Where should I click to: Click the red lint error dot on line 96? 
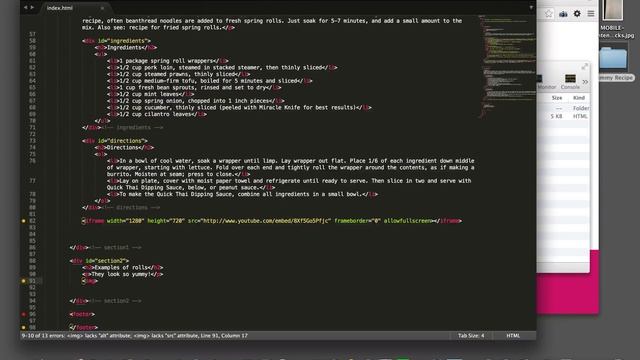(x=24, y=314)
